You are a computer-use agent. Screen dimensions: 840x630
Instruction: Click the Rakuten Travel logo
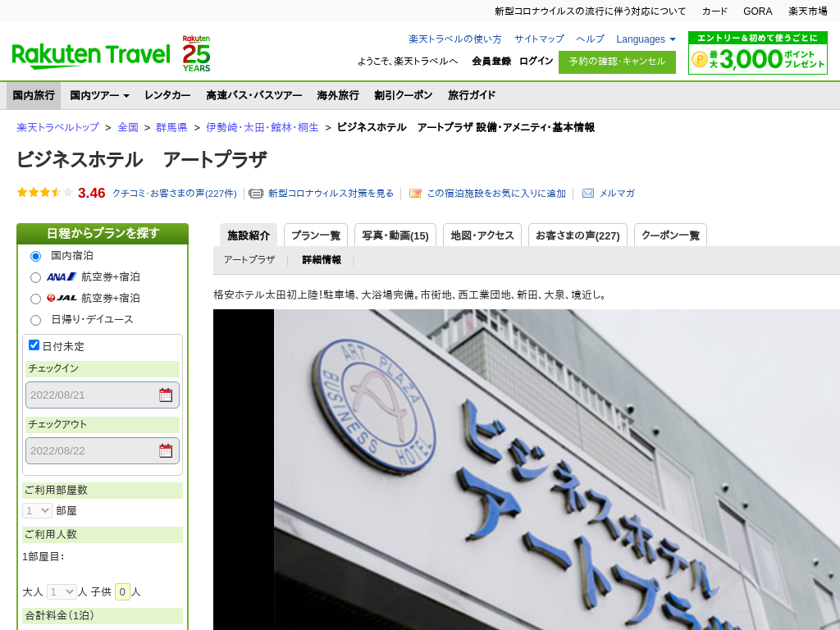coord(90,56)
